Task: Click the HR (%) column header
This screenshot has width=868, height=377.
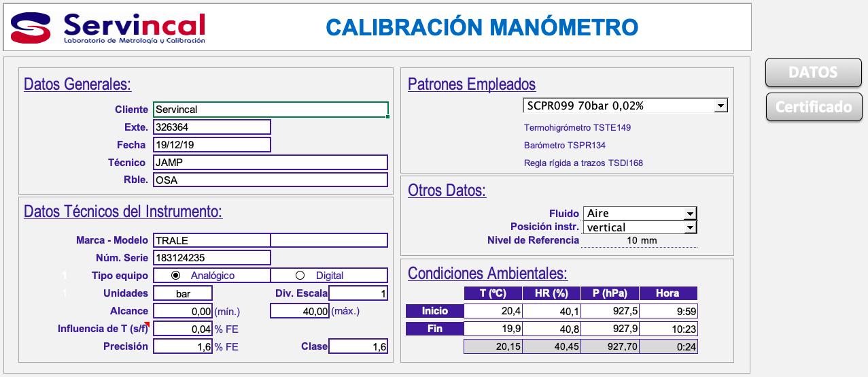Action: (x=551, y=293)
